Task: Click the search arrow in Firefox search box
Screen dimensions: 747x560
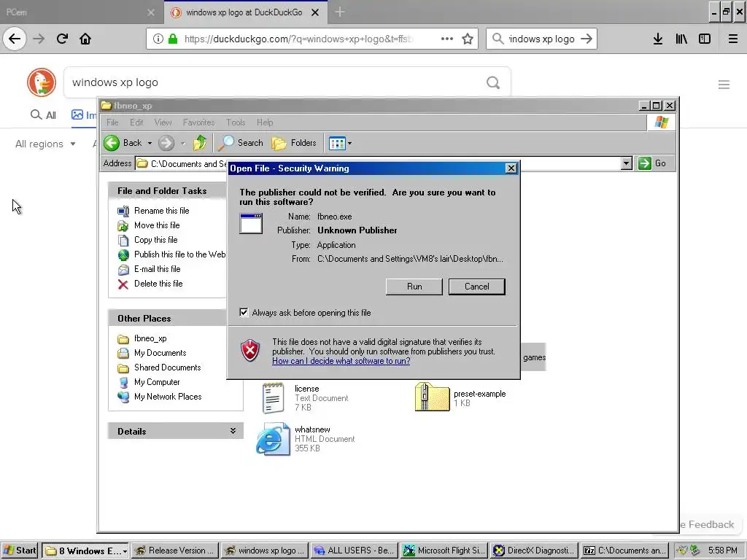Action: pos(587,39)
